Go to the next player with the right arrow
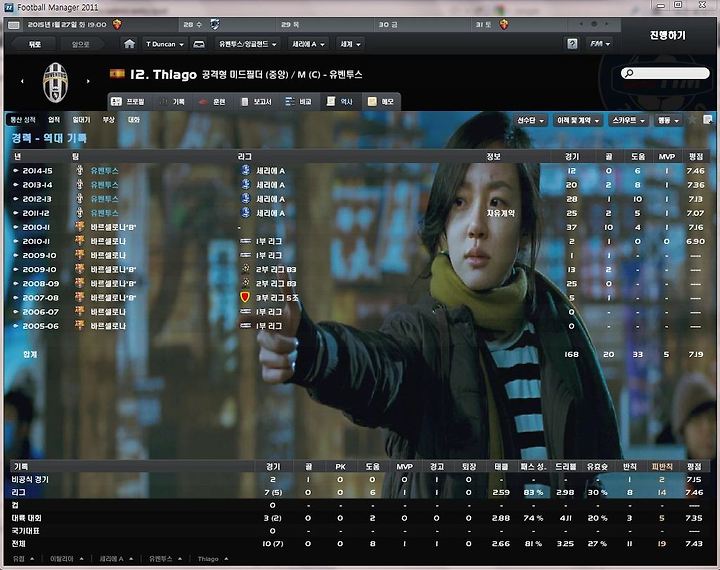The height and width of the screenshot is (570, 720). 88,81
